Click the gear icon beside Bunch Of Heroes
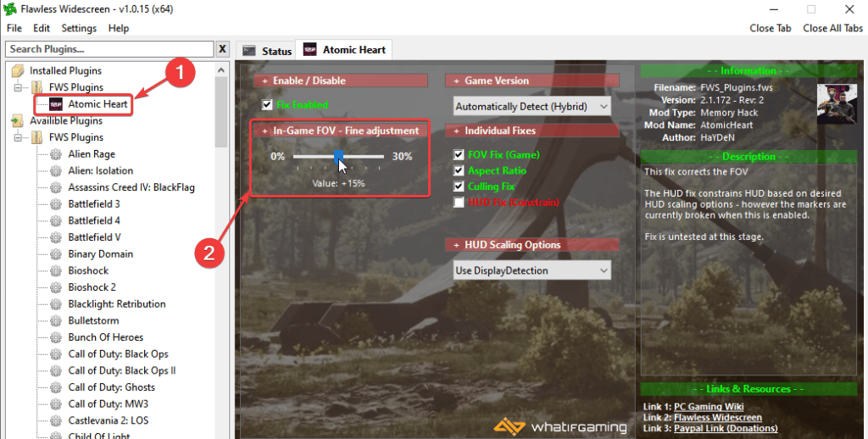 coord(56,337)
